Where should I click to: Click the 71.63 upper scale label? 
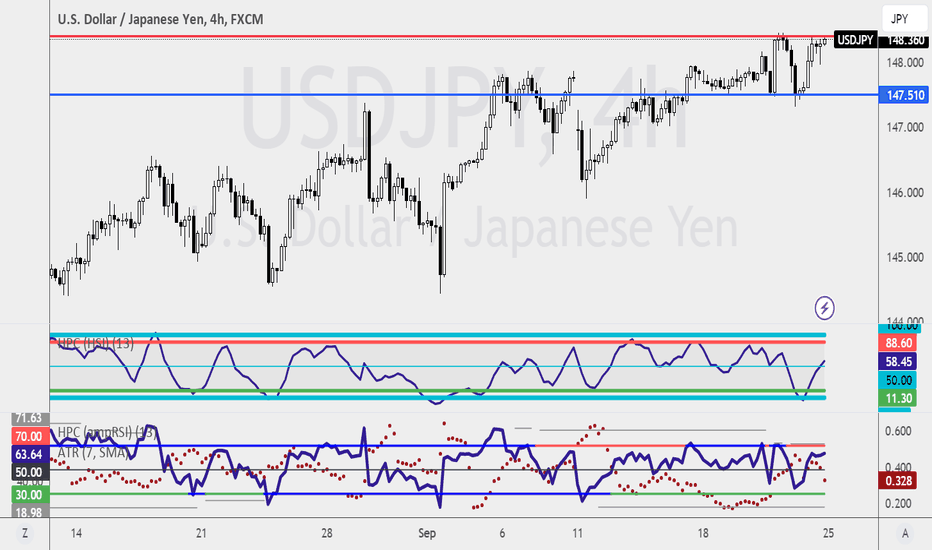tap(29, 419)
